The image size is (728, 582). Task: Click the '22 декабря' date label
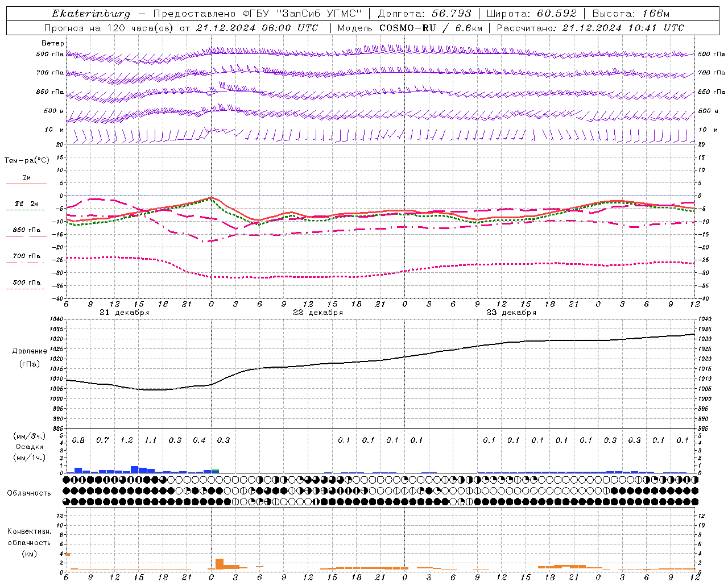[x=318, y=313]
